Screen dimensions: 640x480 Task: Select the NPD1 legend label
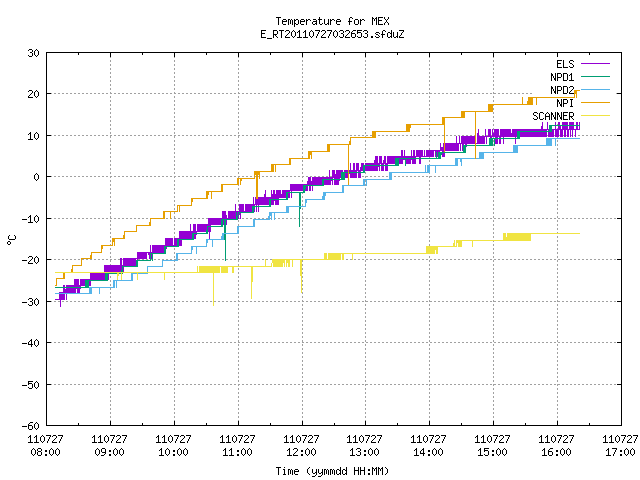click(562, 77)
